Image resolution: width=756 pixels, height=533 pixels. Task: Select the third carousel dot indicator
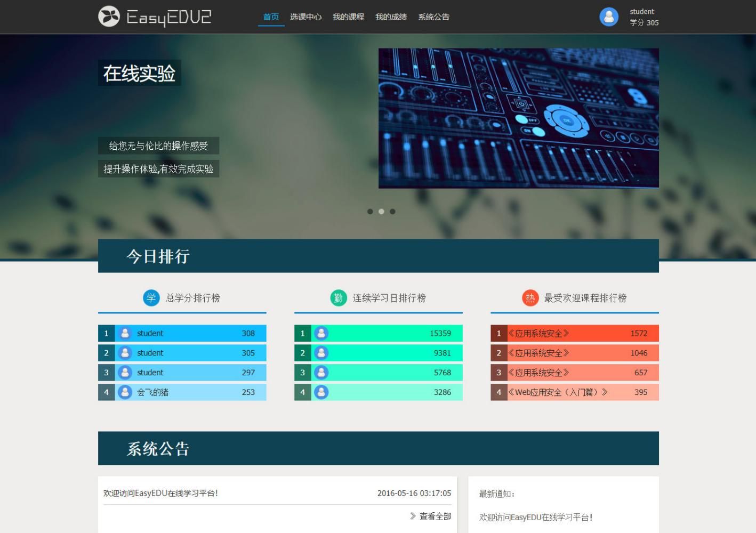click(392, 212)
